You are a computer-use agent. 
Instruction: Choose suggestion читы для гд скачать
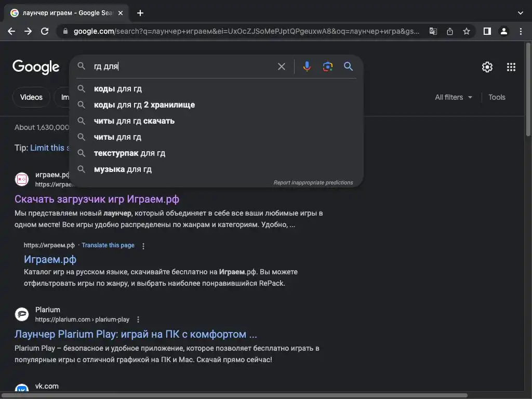coord(216,121)
